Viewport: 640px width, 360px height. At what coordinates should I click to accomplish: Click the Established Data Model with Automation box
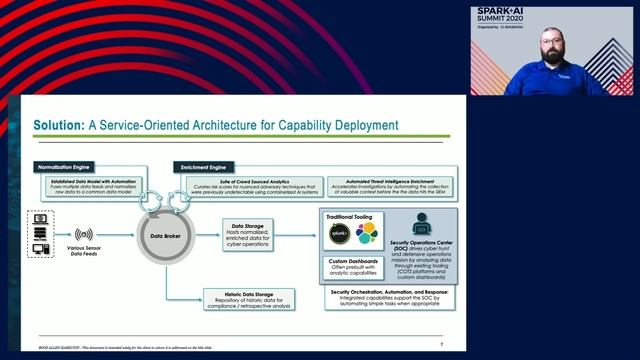click(x=93, y=187)
